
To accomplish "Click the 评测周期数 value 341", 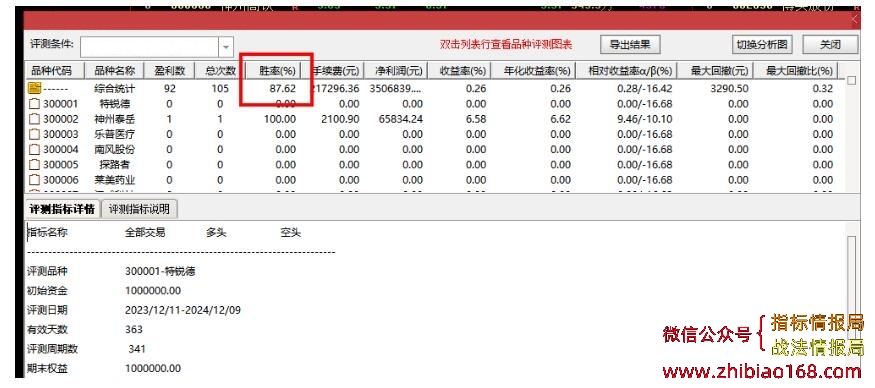I will pyautogui.click(x=137, y=349).
